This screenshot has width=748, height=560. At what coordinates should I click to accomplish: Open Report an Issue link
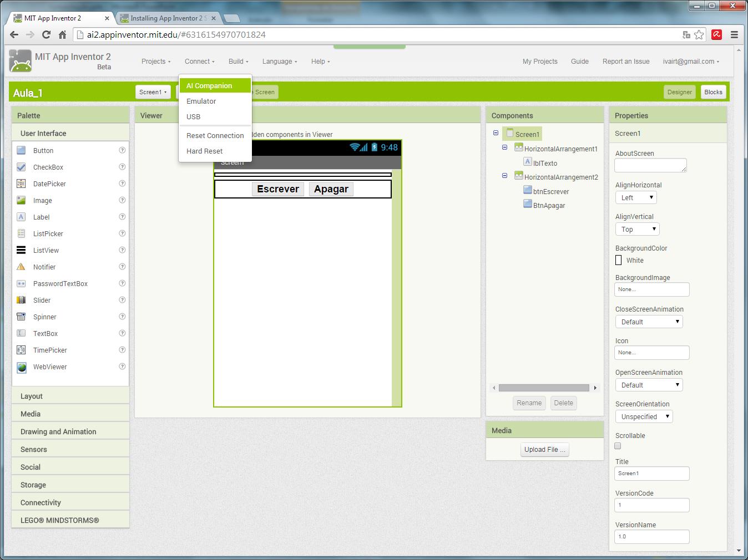pos(626,62)
